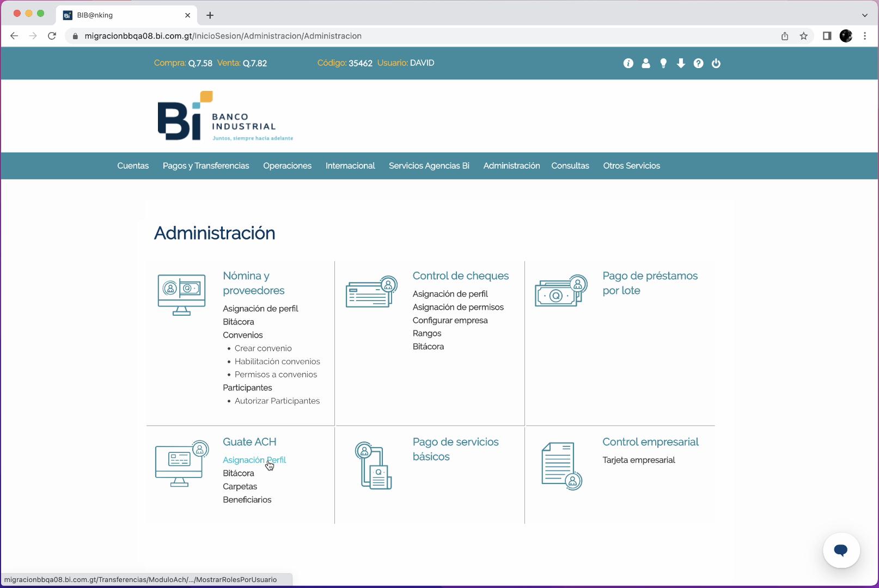The height and width of the screenshot is (588, 879).
Task: Click the Guate ACH monitor icon
Action: coord(182,463)
